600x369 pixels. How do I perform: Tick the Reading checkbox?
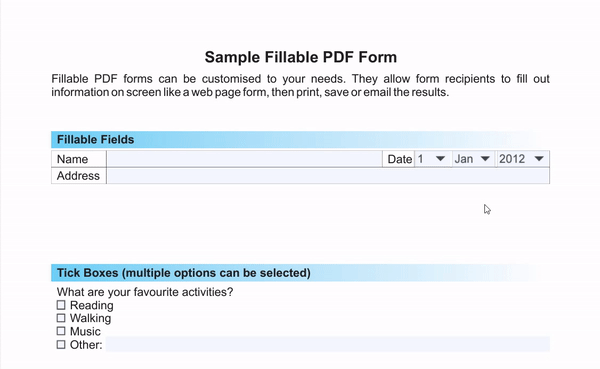(x=61, y=305)
